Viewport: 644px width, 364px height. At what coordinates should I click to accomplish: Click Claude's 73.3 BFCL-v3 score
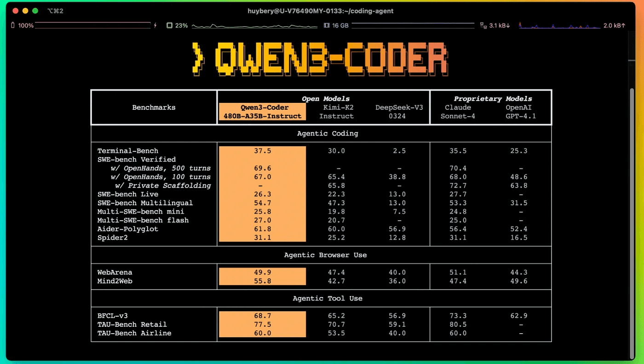(458, 316)
